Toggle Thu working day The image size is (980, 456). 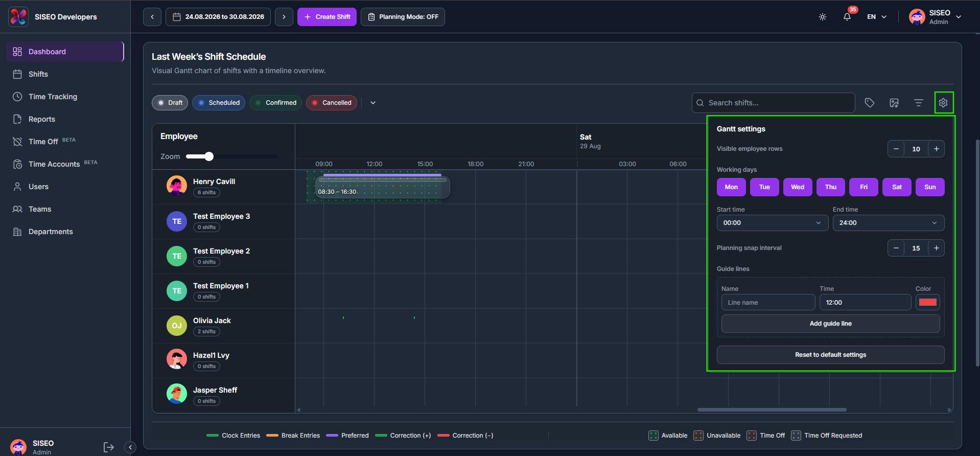point(831,187)
